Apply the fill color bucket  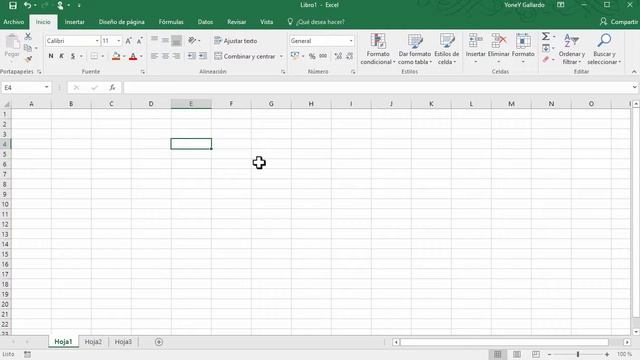pos(116,56)
